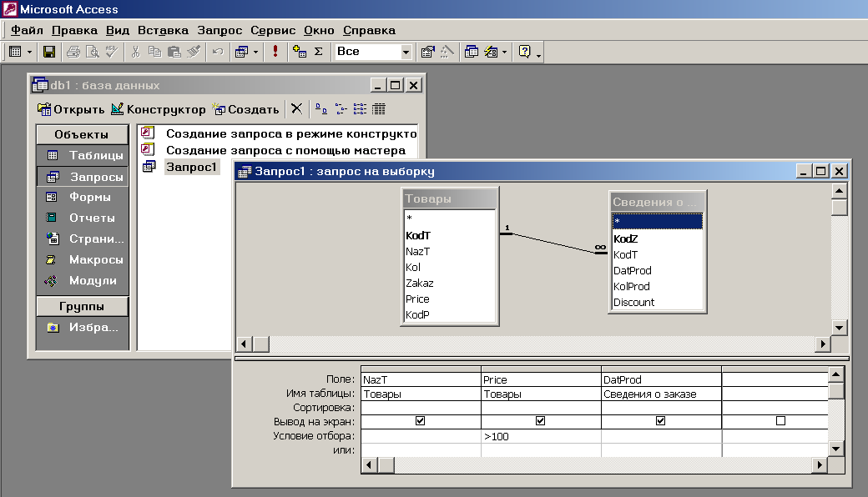Click the Query Type toolbar icon
The height and width of the screenshot is (497, 868).
tap(241, 52)
